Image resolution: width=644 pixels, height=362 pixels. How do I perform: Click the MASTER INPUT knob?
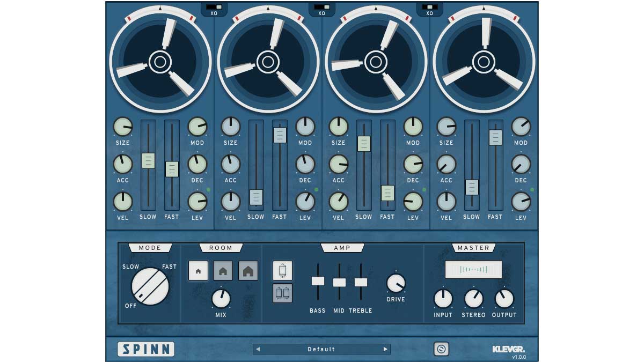pos(443,299)
